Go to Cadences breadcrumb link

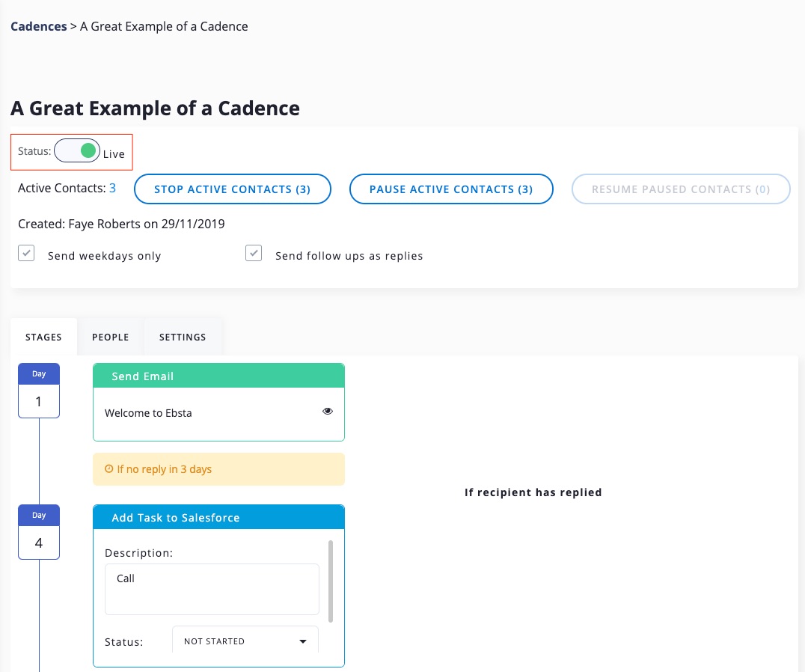38,26
